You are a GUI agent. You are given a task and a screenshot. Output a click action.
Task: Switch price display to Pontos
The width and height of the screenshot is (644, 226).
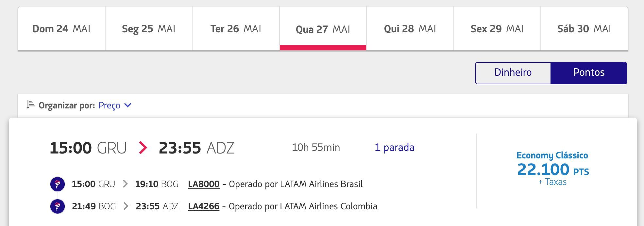pyautogui.click(x=589, y=73)
